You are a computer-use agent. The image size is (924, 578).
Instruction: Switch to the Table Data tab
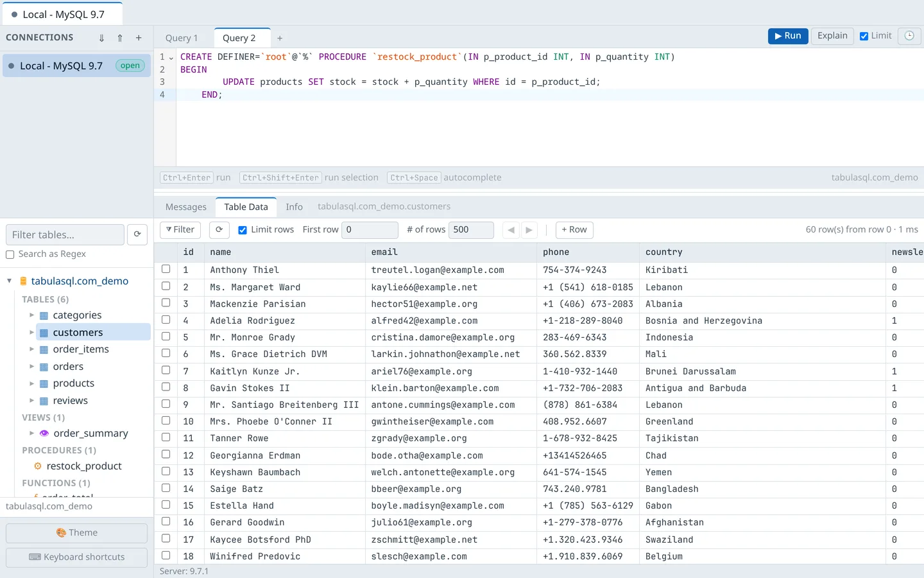tap(246, 207)
